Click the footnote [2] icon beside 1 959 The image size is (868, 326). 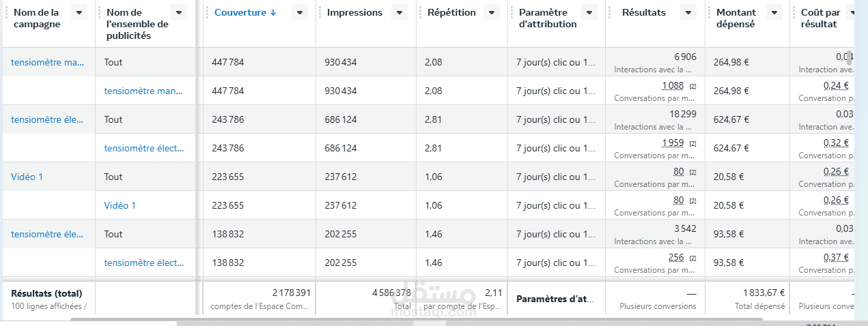(692, 143)
